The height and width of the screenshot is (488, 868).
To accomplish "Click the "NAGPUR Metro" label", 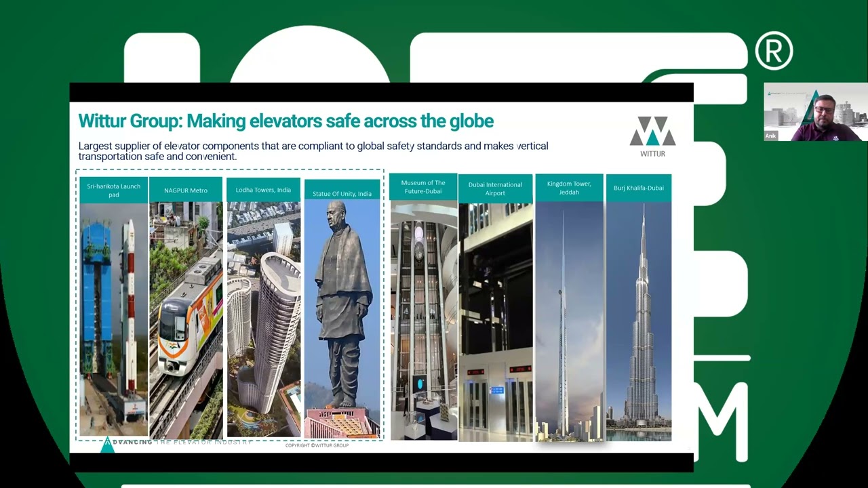I will click(x=186, y=190).
